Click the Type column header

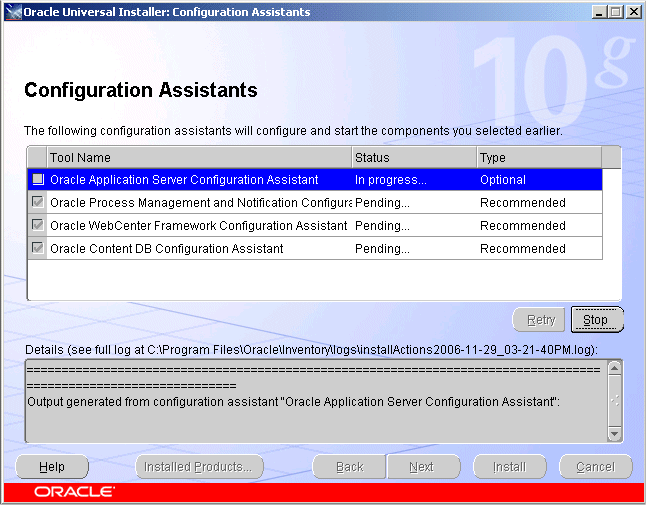[x=539, y=157]
